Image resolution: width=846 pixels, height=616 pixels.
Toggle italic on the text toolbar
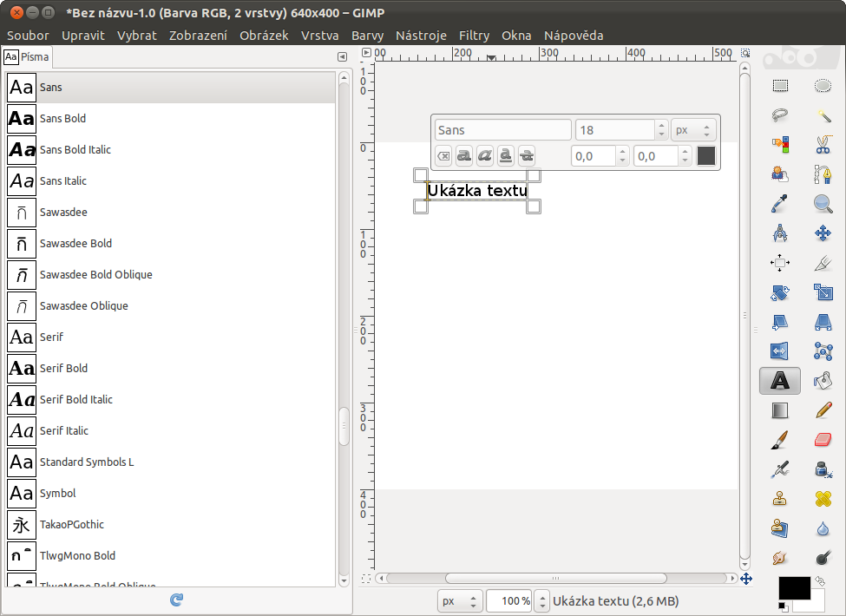(485, 156)
